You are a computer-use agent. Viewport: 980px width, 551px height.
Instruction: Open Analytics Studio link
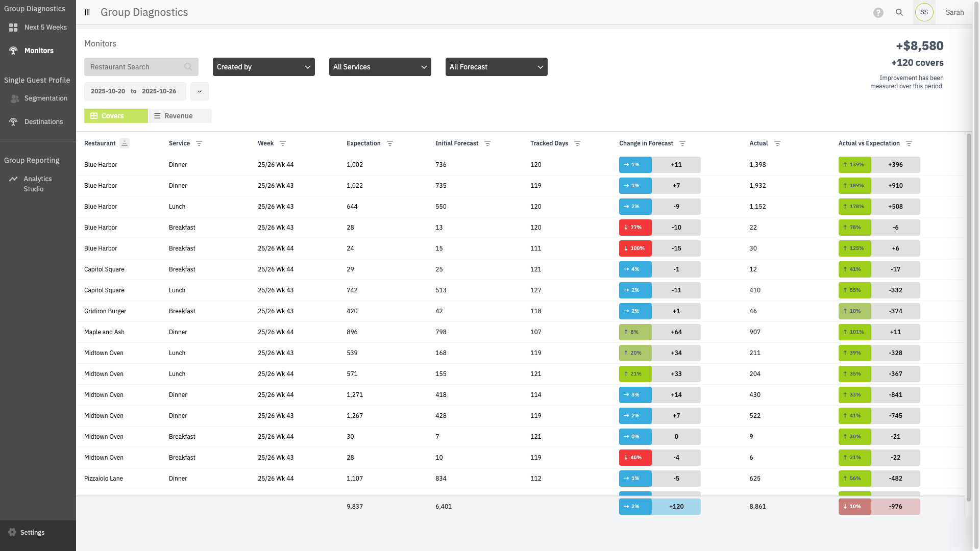pyautogui.click(x=37, y=184)
